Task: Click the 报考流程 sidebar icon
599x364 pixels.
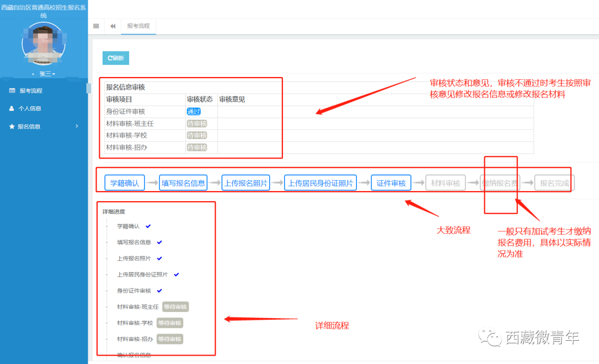Action: [12, 90]
